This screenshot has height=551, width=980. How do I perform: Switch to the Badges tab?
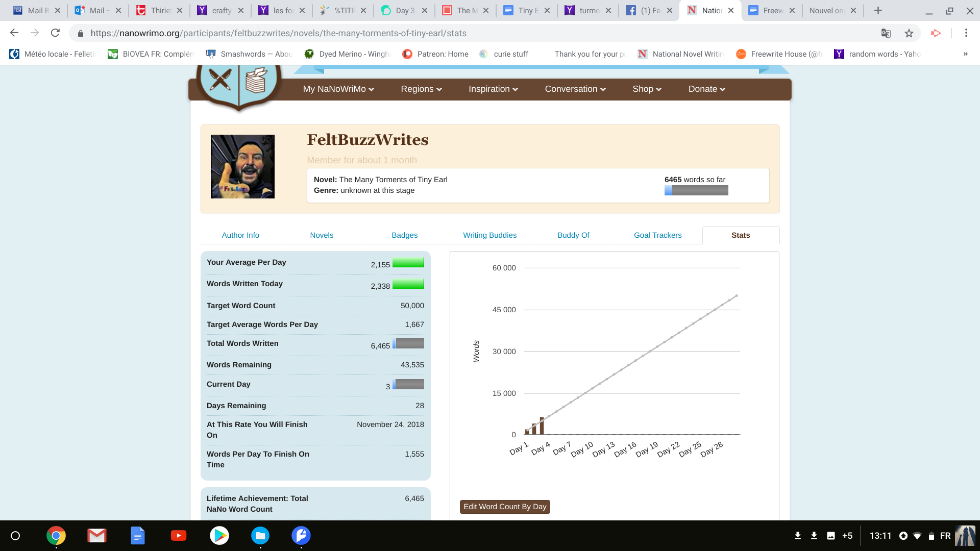pos(404,235)
